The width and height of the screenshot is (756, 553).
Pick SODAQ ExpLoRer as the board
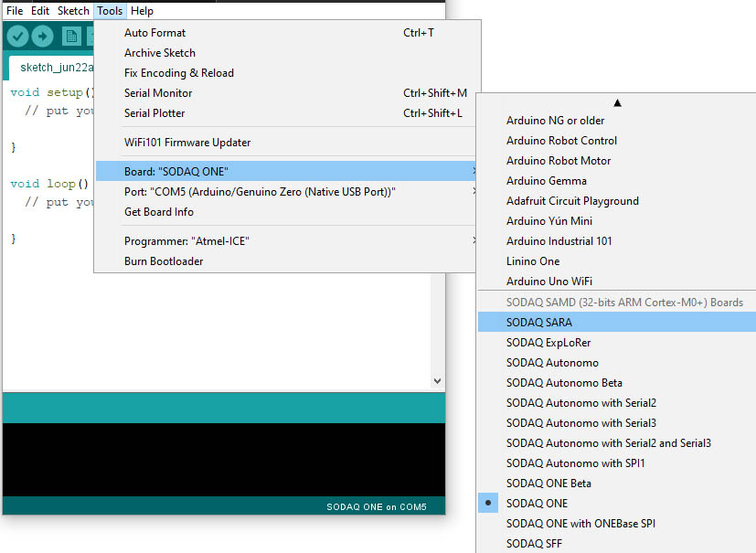(548, 343)
